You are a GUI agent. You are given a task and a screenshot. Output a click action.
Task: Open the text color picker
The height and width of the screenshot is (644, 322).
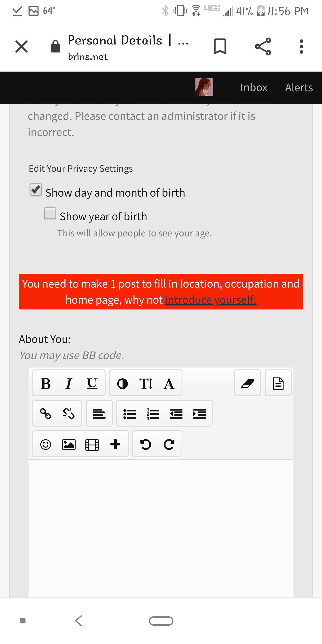(123, 383)
